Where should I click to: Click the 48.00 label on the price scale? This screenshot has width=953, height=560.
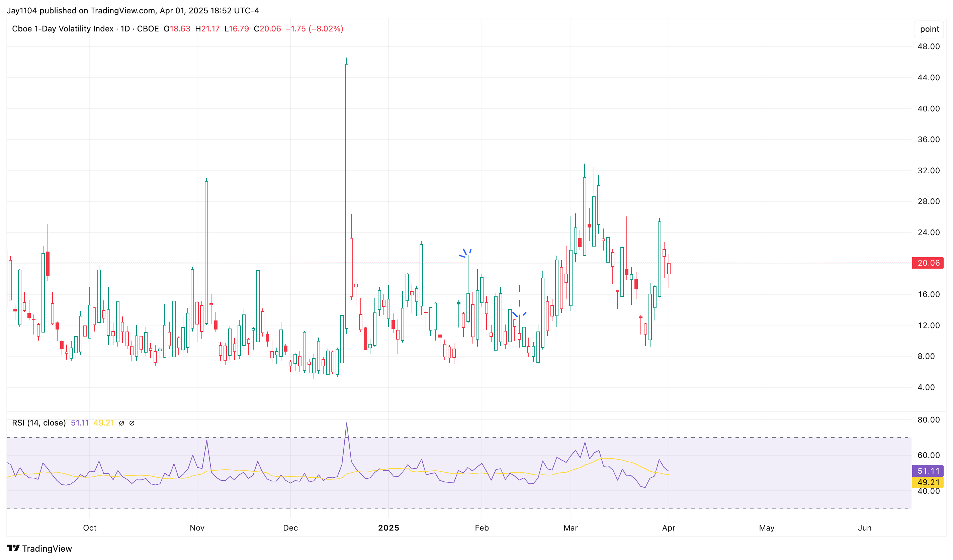coord(929,46)
